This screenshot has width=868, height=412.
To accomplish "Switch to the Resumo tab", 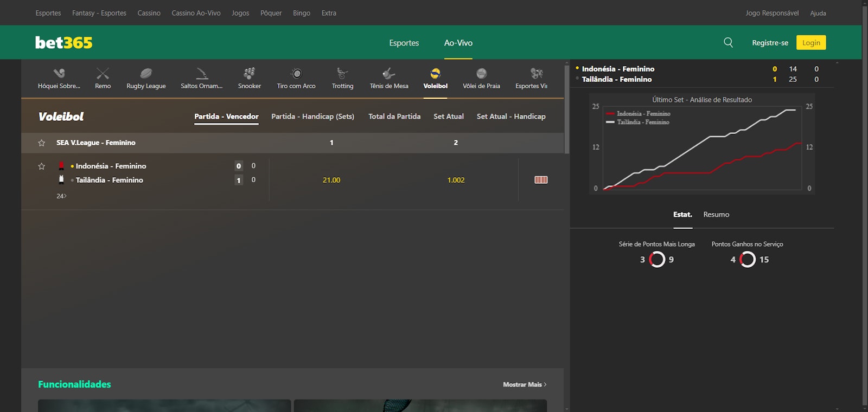I will [716, 215].
